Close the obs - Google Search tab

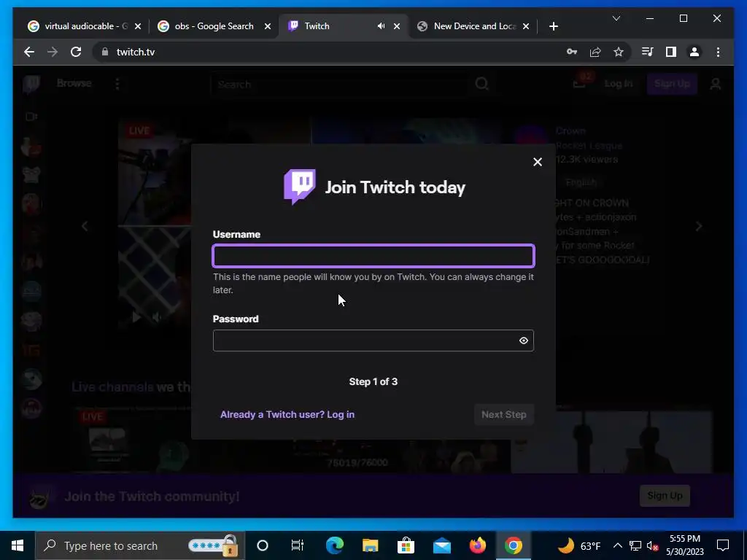(268, 26)
